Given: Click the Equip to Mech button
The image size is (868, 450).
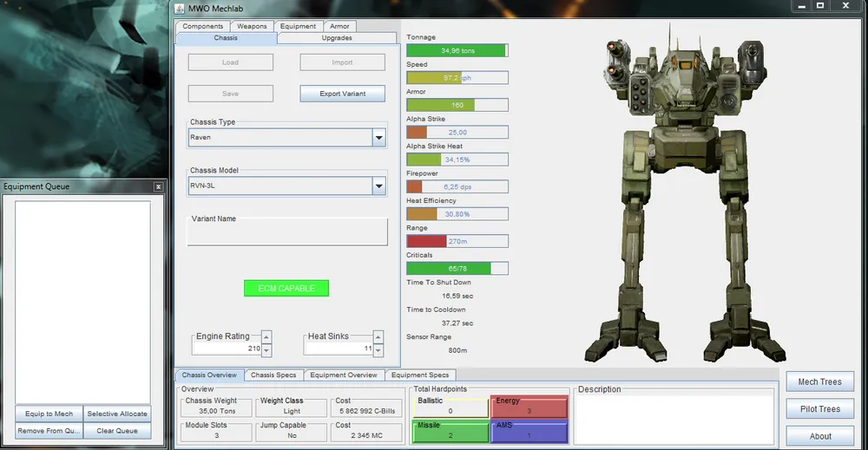Looking at the screenshot, I should coord(49,414).
